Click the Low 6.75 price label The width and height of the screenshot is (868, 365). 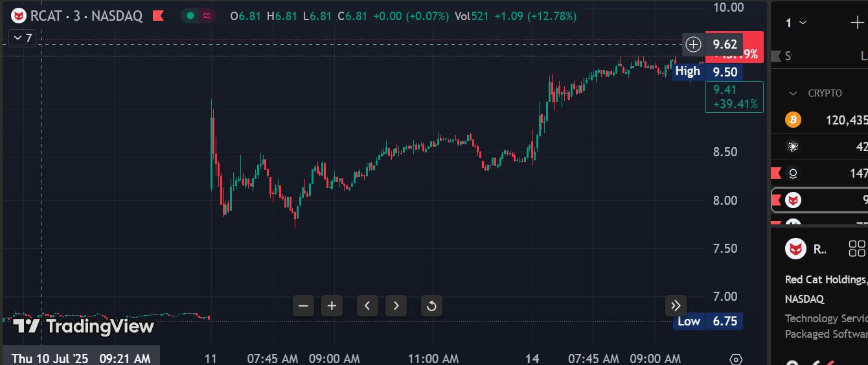[708, 321]
